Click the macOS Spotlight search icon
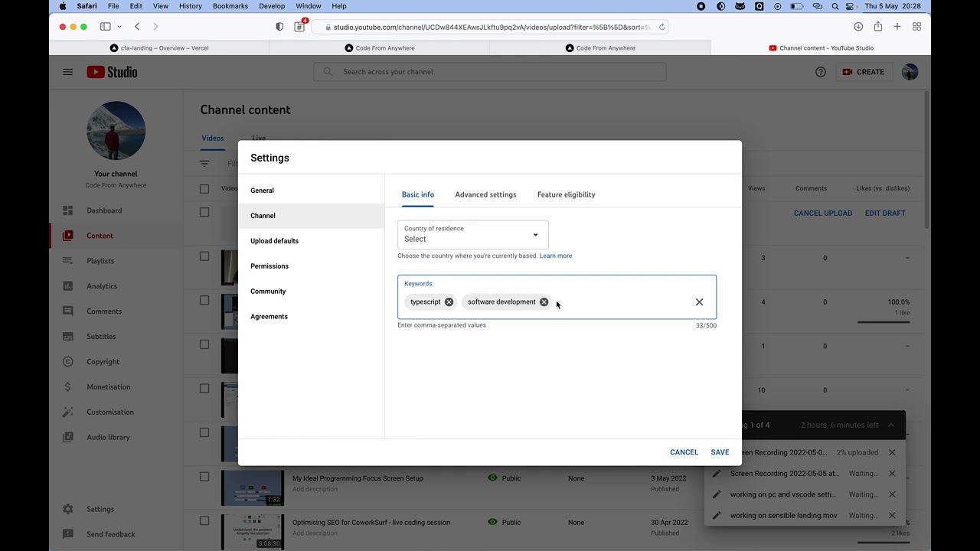The width and height of the screenshot is (980, 551). pos(835,6)
